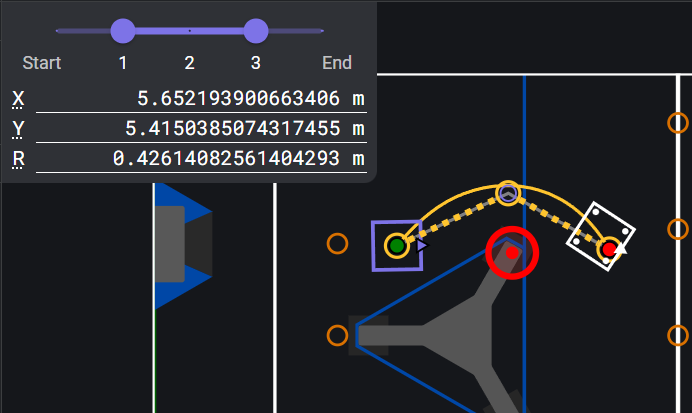
Task: Select the green start waypoint marker
Action: tap(397, 245)
